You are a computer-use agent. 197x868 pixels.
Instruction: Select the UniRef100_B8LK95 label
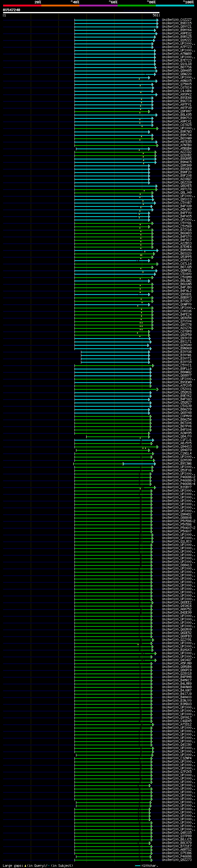pos(177,115)
